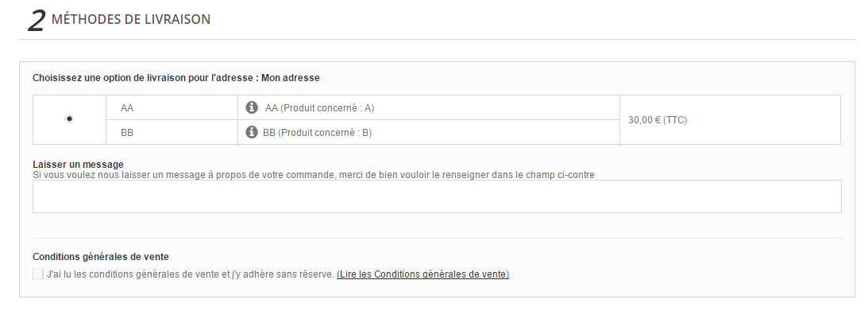Click the J'ai lu les conditions label text

191,274
